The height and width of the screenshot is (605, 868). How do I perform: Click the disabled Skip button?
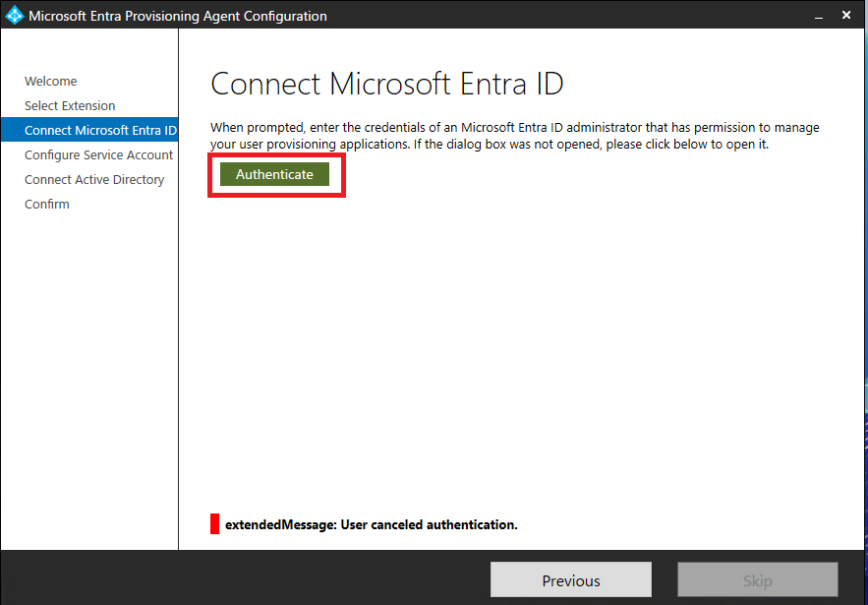(757, 579)
